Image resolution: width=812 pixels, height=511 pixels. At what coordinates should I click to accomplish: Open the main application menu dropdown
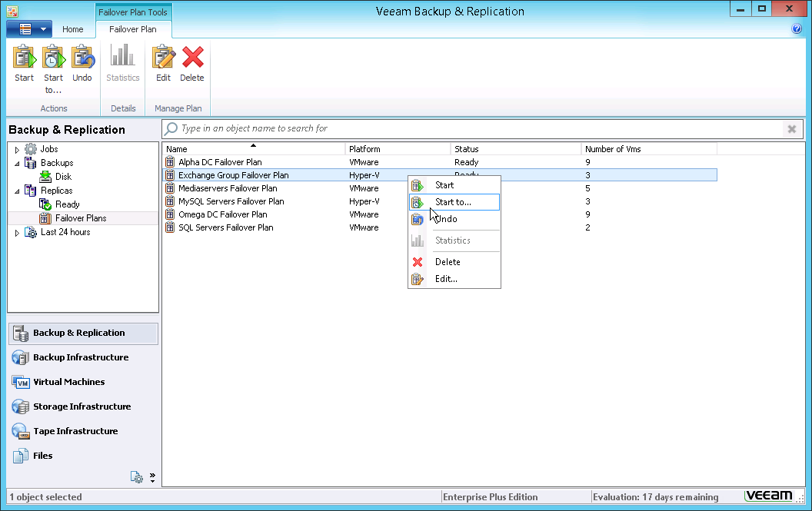coord(29,29)
